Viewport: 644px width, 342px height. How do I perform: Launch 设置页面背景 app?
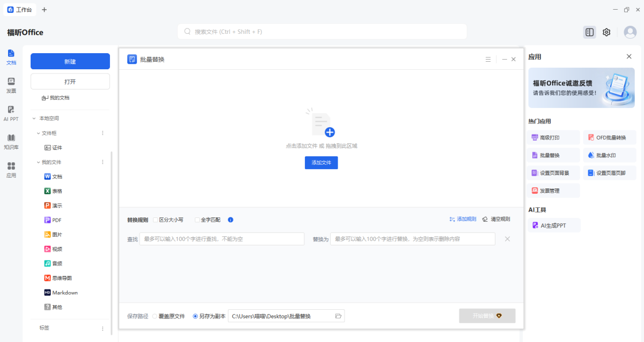click(554, 173)
